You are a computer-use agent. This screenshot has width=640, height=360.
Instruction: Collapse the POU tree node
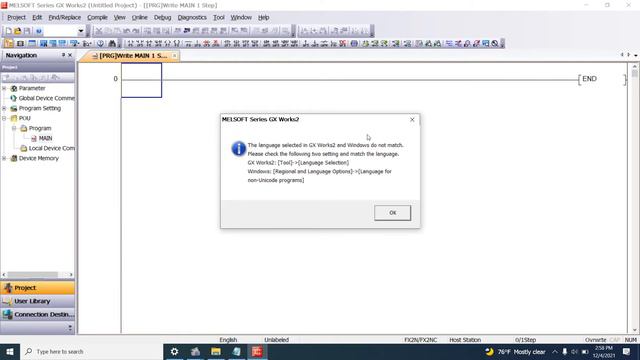(4, 118)
